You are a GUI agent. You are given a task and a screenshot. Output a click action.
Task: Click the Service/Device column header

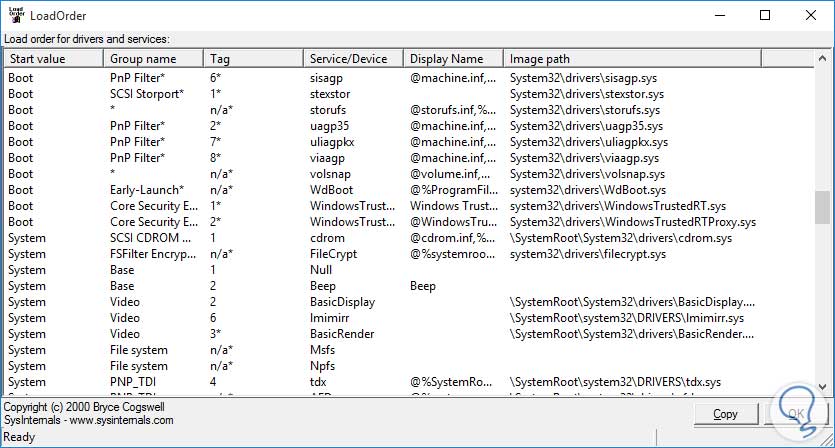coord(353,59)
